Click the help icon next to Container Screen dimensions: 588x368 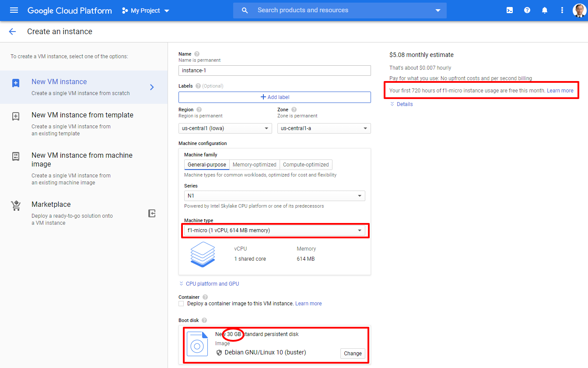pos(205,297)
